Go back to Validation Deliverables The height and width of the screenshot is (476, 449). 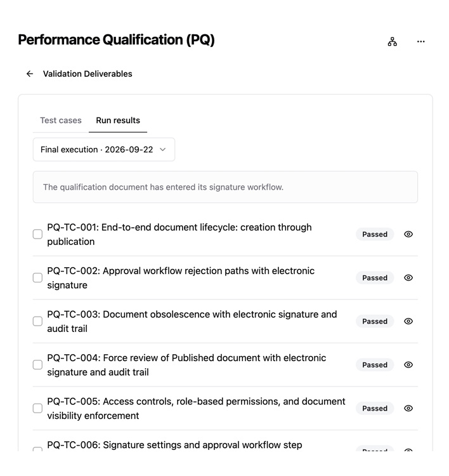point(88,74)
